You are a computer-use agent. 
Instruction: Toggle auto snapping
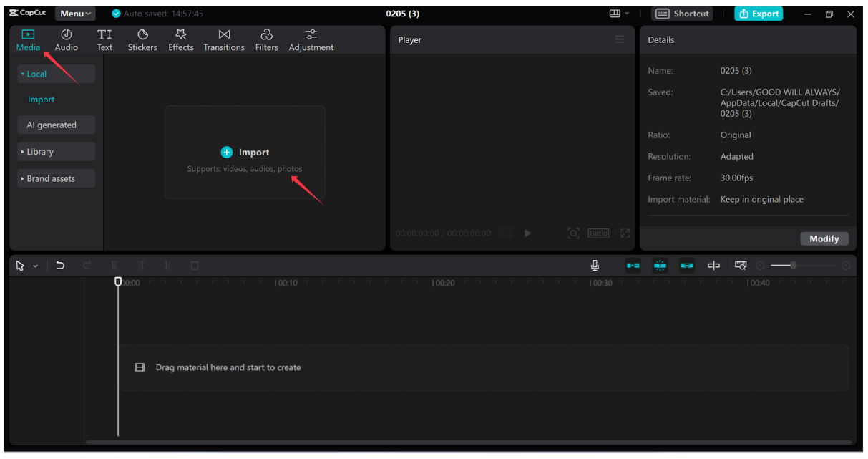click(660, 266)
